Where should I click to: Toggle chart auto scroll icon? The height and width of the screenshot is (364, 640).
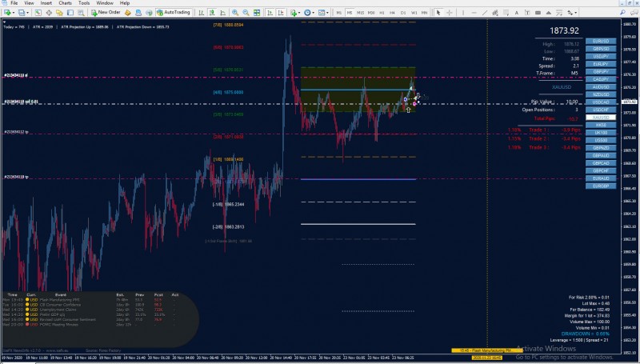tap(270, 13)
